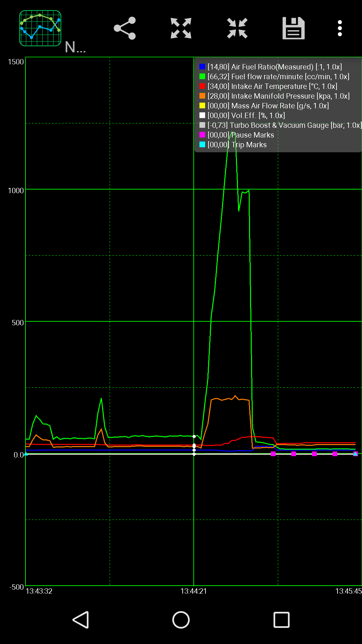Tap the graph app logo icon
Screen dimensions: 362x644
point(40,28)
